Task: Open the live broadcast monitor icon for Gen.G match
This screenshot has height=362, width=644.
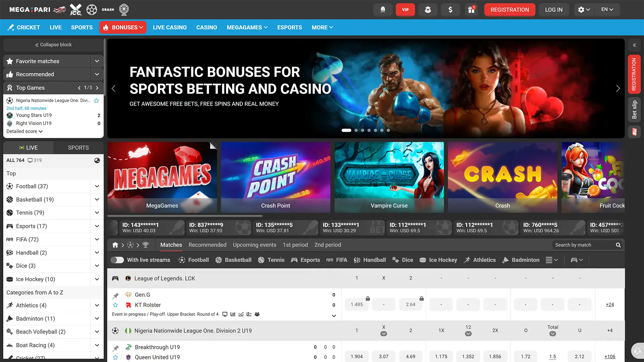Action: click(x=225, y=314)
